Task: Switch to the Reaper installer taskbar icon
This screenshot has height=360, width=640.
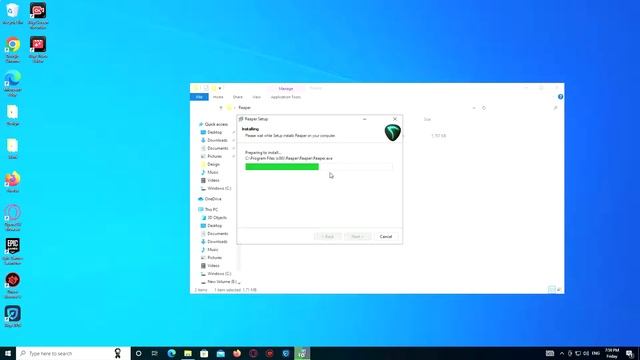Action: (x=302, y=353)
